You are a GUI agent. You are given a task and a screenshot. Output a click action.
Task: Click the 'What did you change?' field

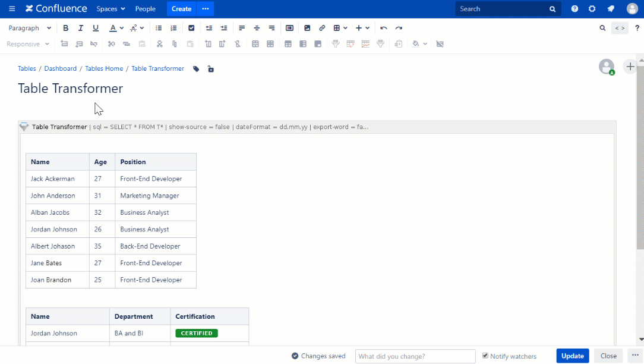(x=415, y=356)
